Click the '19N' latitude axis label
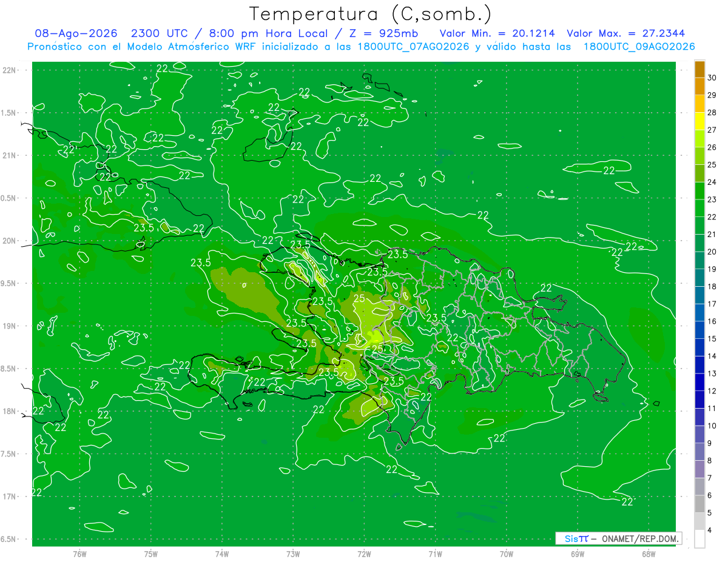The width and height of the screenshot is (728, 562). point(10,326)
